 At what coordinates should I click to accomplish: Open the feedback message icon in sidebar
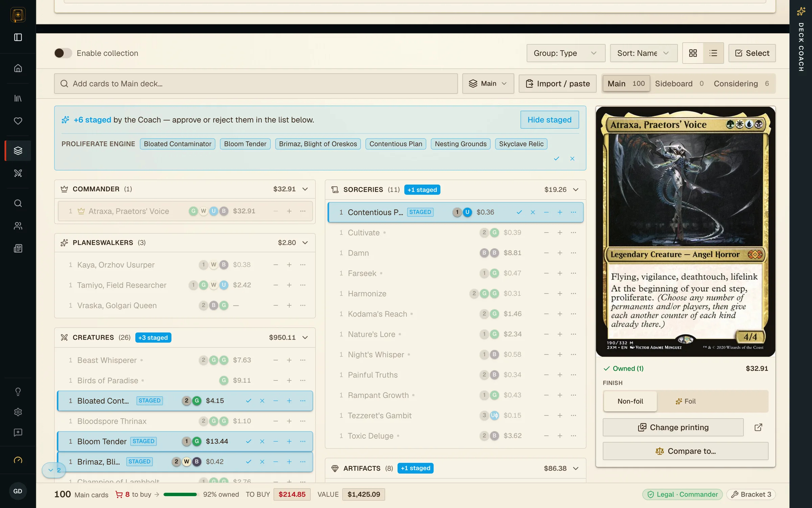[x=18, y=432]
